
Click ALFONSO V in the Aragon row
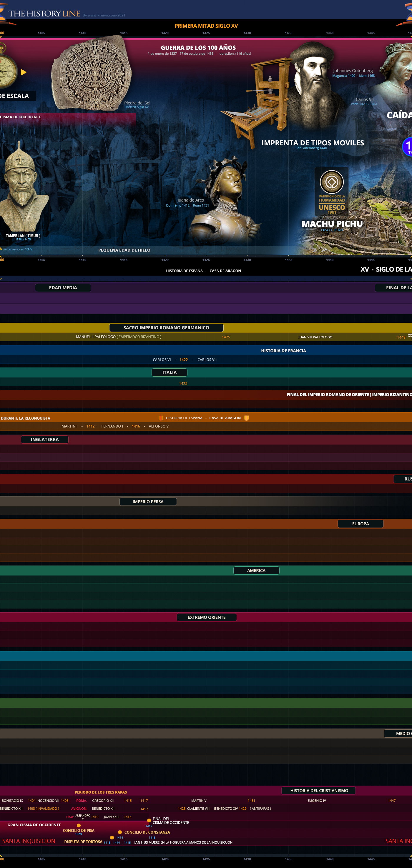(159, 426)
